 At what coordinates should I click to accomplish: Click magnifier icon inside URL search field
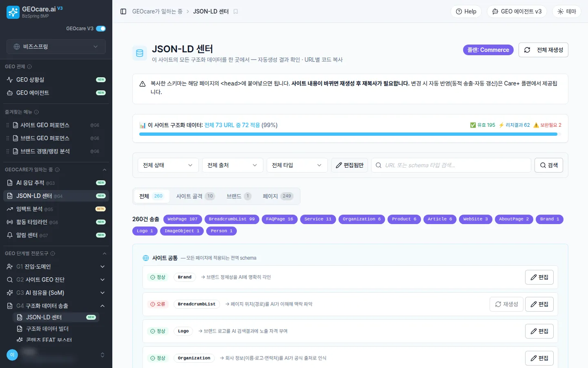(379, 165)
